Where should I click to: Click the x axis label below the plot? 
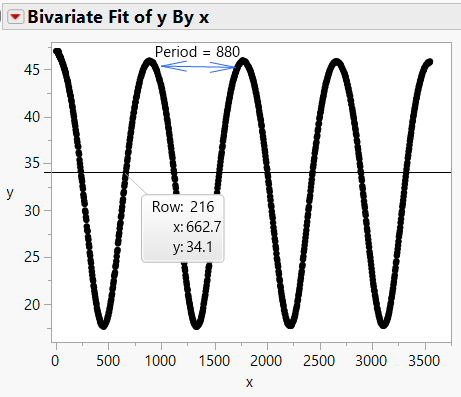pyautogui.click(x=249, y=382)
